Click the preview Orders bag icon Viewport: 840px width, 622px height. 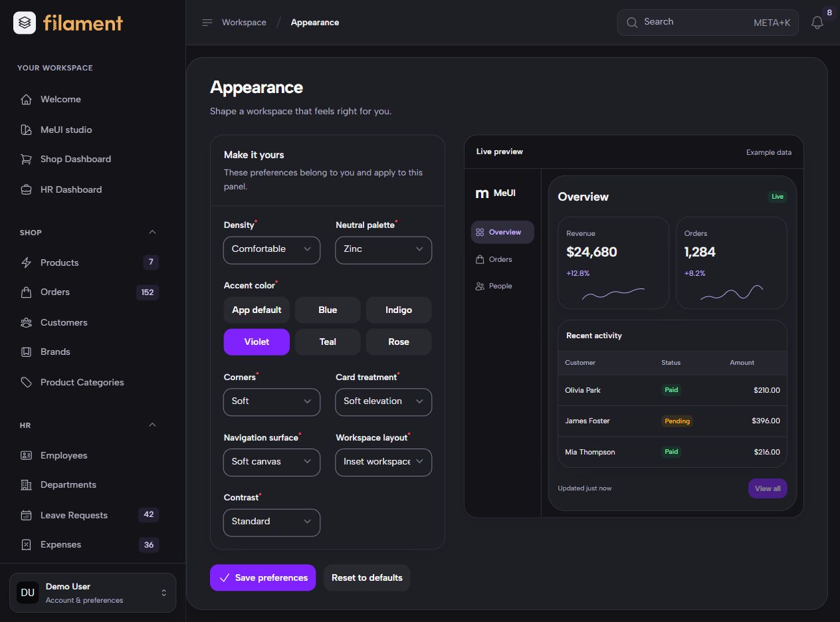[x=480, y=259]
